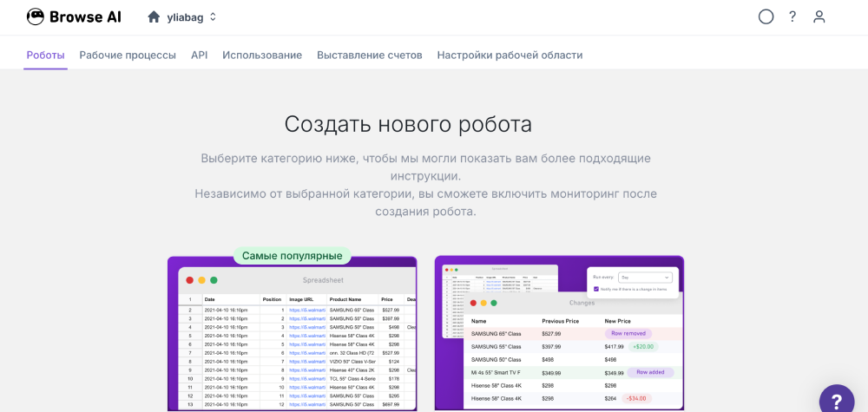Click the home icon beside yliabag
868x412 pixels.
(x=154, y=17)
